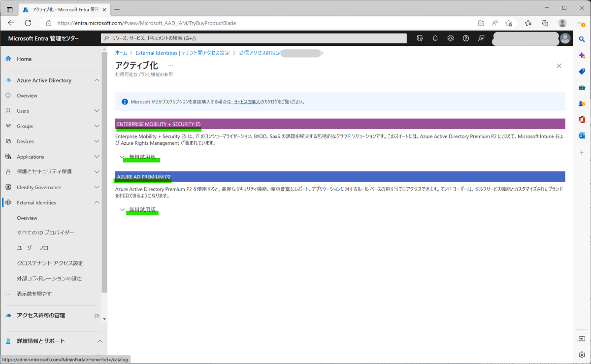Click the portal search box

pos(254,38)
